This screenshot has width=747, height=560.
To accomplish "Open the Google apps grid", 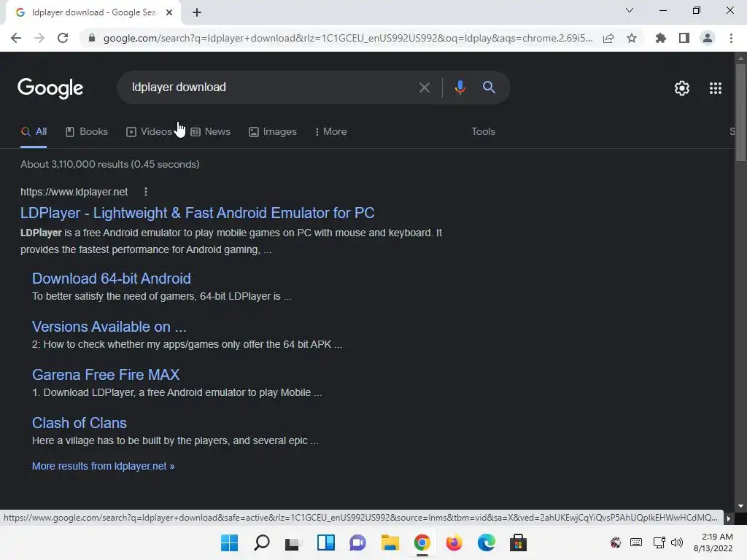I will [x=716, y=88].
